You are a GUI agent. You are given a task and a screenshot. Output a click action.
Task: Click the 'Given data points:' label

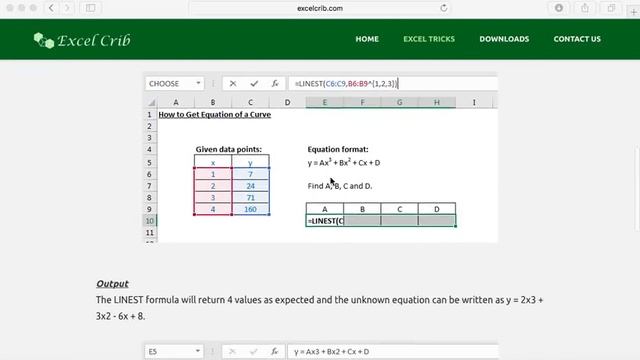click(229, 149)
